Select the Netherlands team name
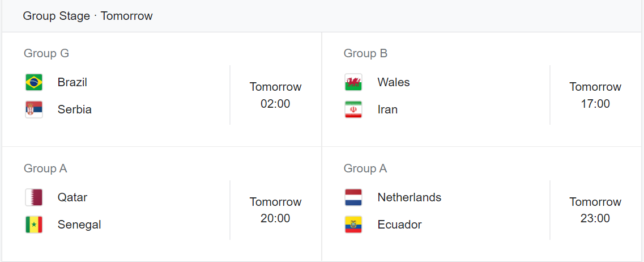 [x=409, y=197]
